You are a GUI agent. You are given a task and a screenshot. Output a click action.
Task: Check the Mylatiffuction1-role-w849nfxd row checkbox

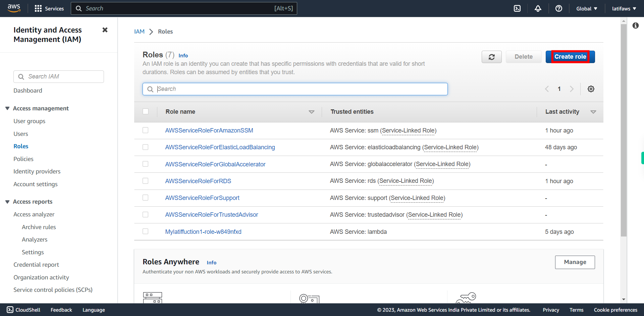[146, 231]
